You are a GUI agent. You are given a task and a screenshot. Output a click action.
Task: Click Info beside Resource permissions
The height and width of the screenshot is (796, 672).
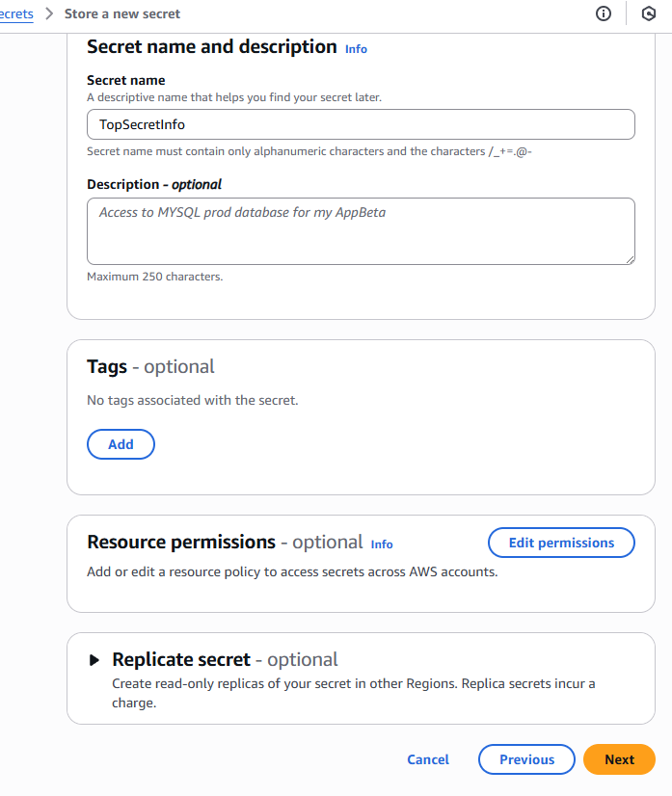tap(382, 544)
